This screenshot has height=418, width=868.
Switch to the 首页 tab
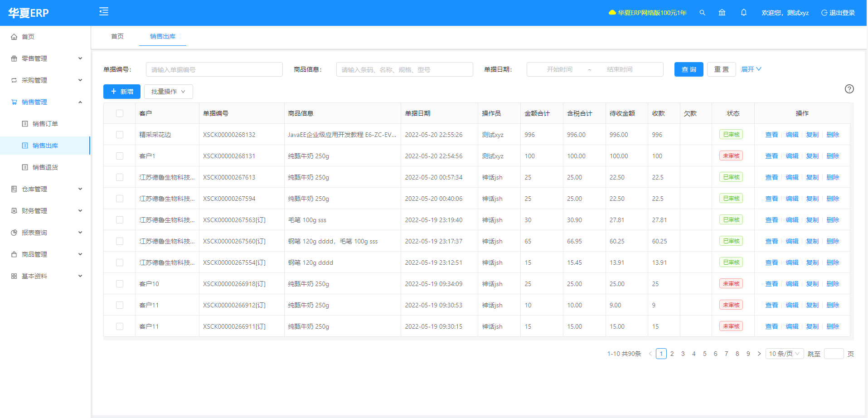pyautogui.click(x=117, y=36)
